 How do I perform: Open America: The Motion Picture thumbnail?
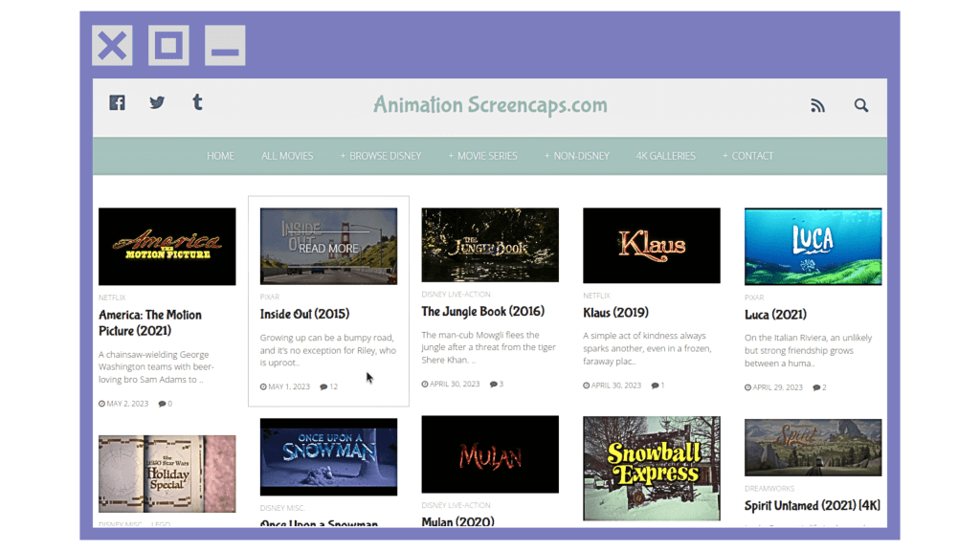[167, 246]
